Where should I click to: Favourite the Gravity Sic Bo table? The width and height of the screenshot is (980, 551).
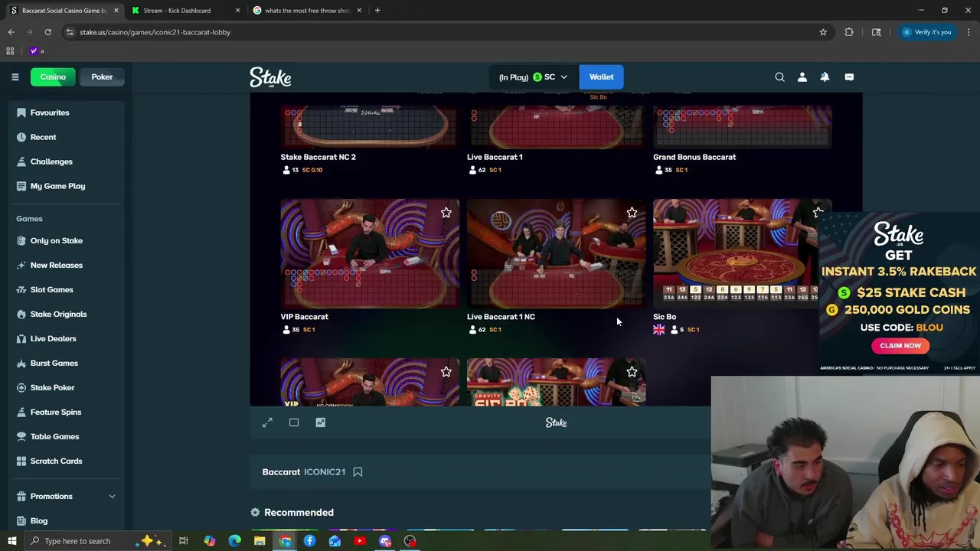[632, 372]
